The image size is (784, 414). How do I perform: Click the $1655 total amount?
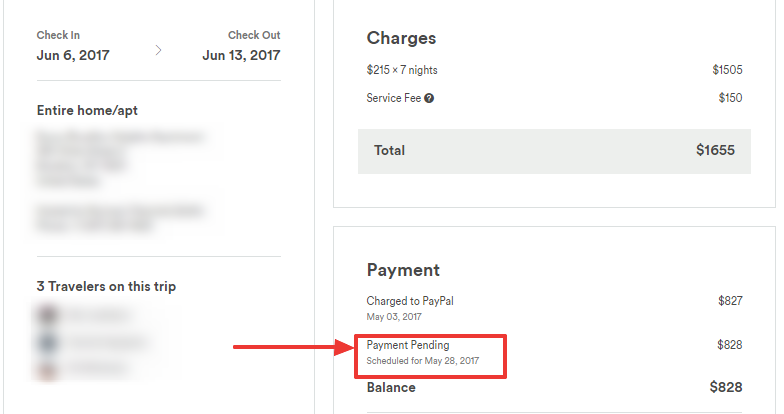click(715, 150)
